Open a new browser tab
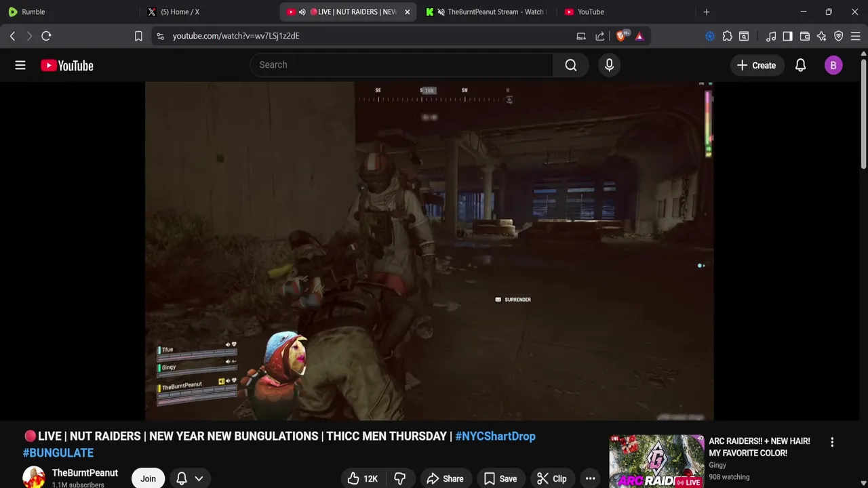This screenshot has height=488, width=868. coord(707,12)
